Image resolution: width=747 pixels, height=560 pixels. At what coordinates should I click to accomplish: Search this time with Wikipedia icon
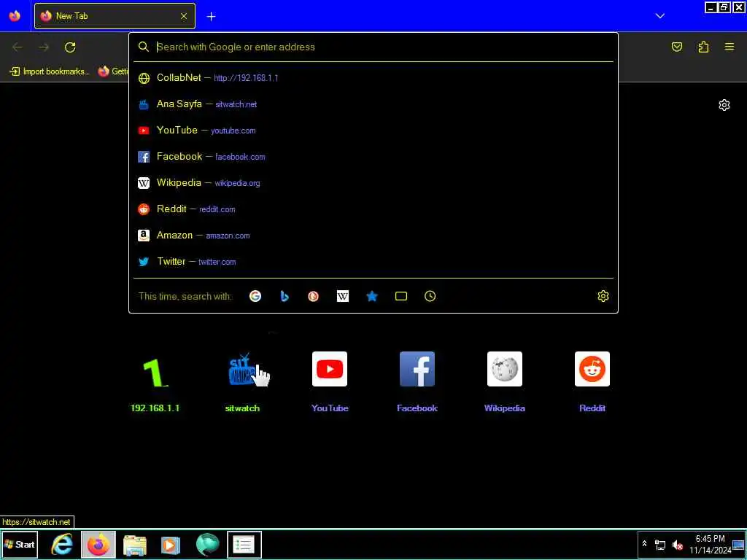(x=343, y=296)
